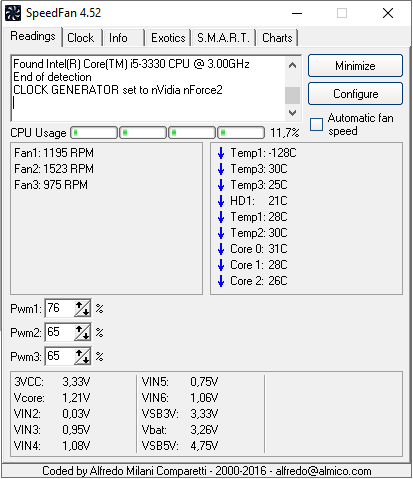Click the arrow icon beside Core 0: 31C

pyautogui.click(x=221, y=249)
